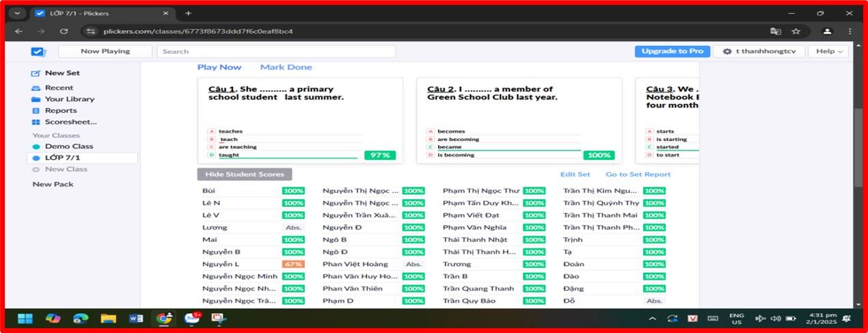Click the Play Now link
Viewport: 868px width, 333px height.
219,67
